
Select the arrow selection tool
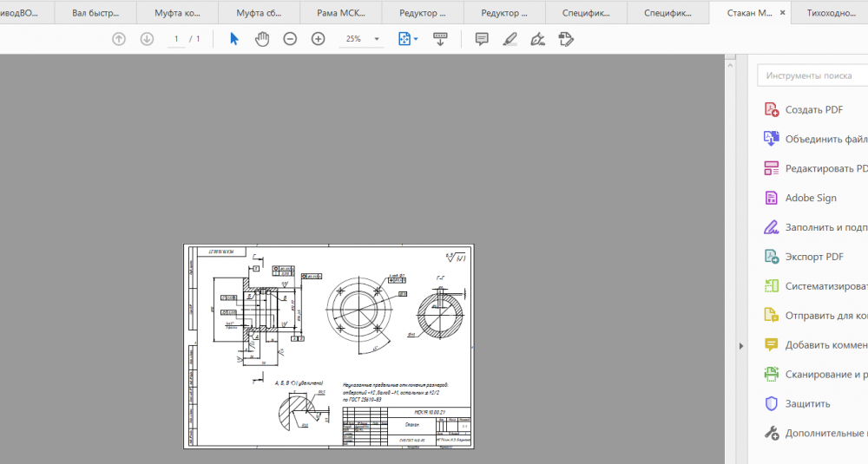(x=233, y=39)
